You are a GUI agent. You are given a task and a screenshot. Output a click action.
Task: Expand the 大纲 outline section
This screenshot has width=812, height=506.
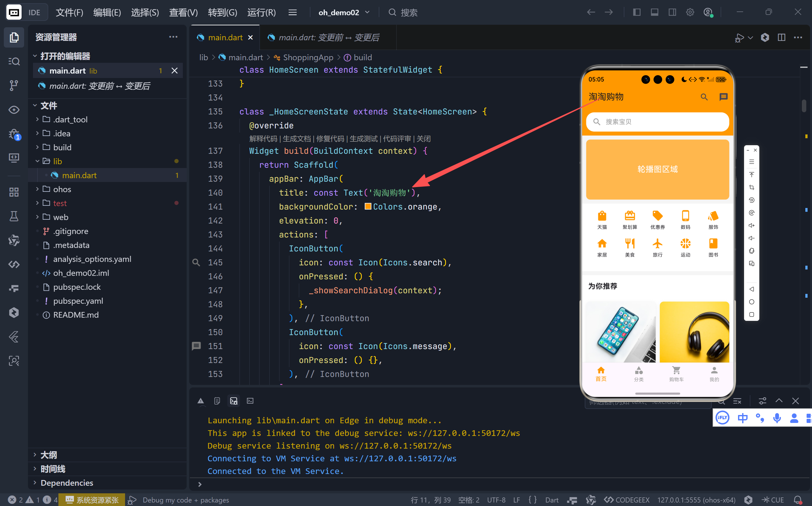click(49, 455)
